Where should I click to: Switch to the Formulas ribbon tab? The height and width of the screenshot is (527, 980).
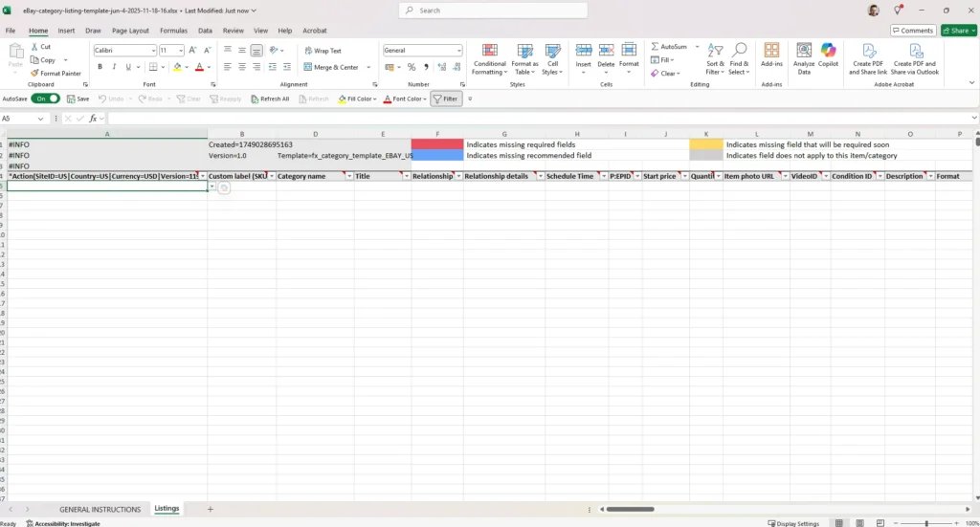tap(173, 31)
